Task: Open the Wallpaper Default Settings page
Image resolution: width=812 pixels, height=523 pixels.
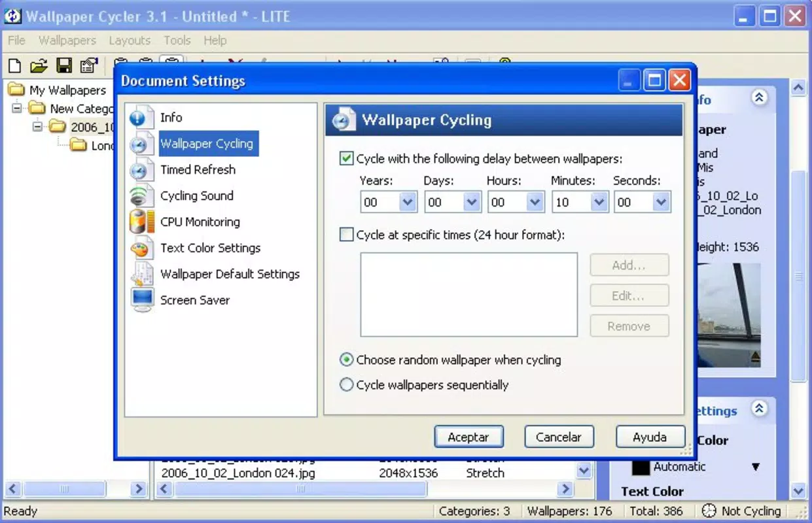Action: (230, 274)
